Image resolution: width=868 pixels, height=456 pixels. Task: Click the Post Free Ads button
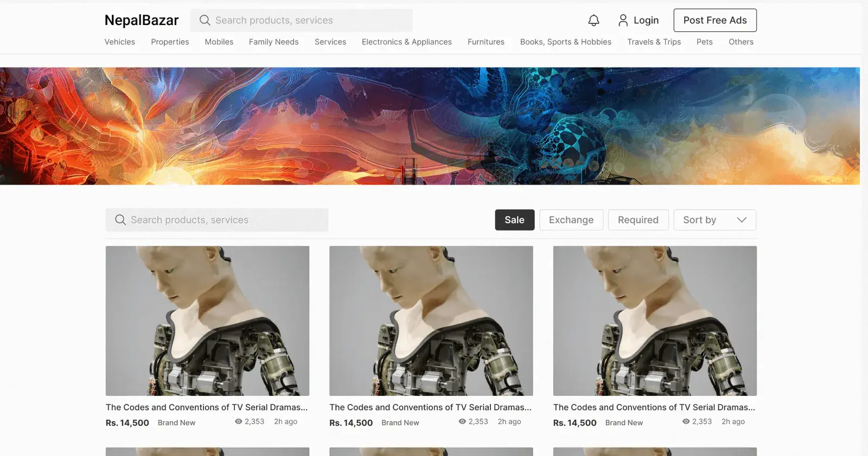pos(715,20)
